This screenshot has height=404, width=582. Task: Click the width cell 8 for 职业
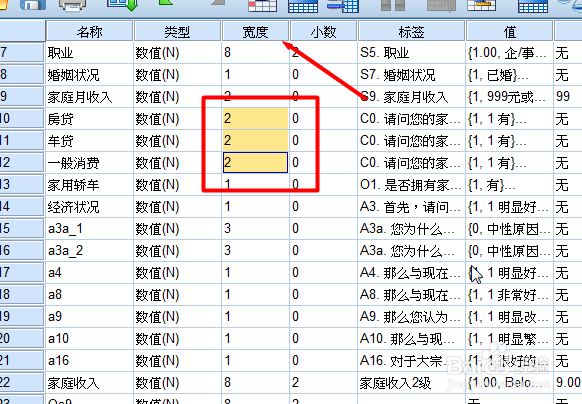coord(255,53)
